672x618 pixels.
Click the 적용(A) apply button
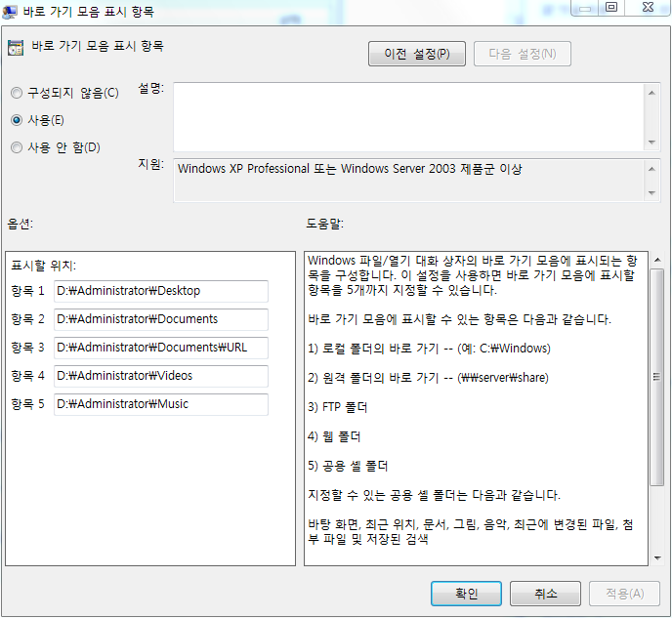624,594
